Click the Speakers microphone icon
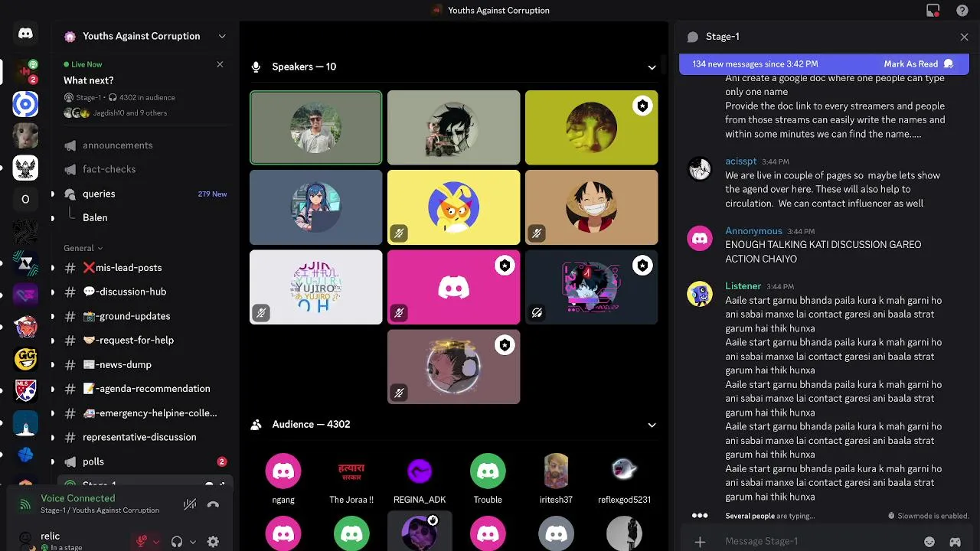 pyautogui.click(x=256, y=67)
